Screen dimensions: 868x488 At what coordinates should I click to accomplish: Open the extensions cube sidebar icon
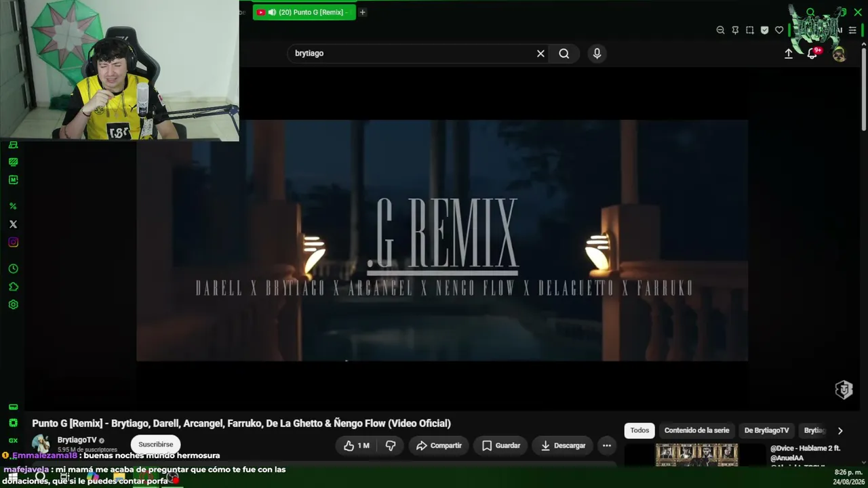point(13,287)
